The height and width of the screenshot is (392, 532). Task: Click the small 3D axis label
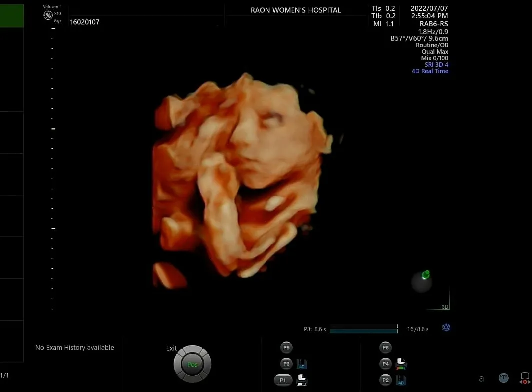pyautogui.click(x=445, y=307)
